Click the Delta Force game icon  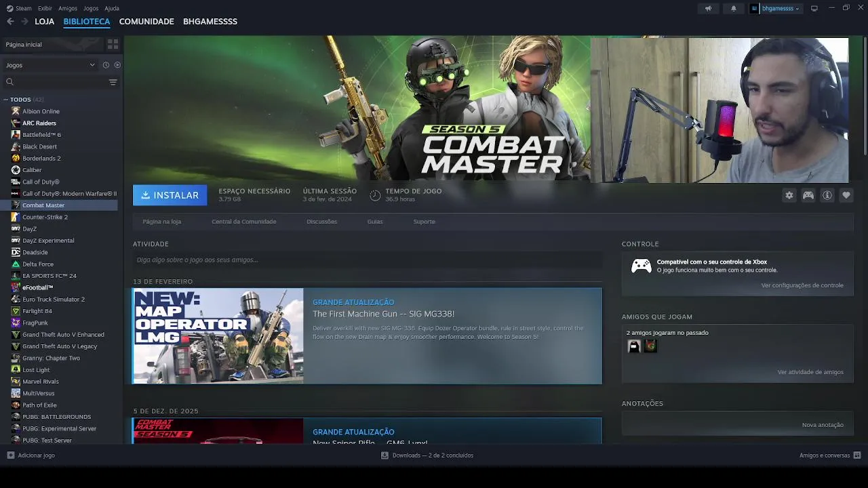(16, 264)
